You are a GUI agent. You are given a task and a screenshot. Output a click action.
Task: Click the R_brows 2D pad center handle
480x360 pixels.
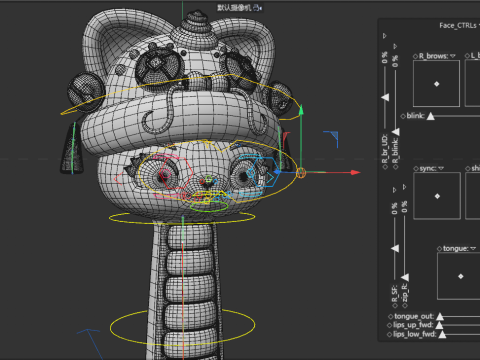[x=437, y=84]
